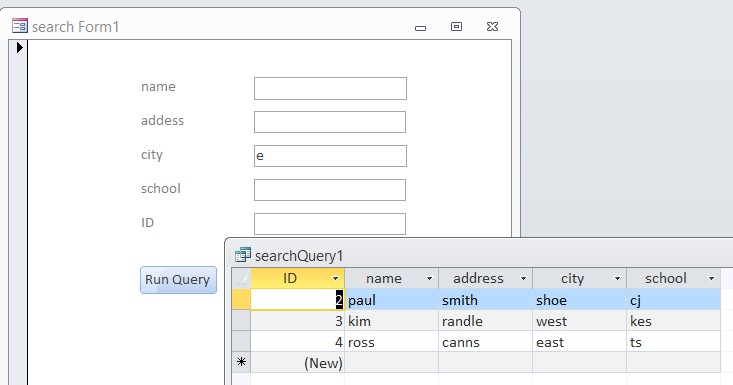Viewport: 733px width, 385px height.
Task: Click the city field containing 'e'
Action: click(330, 156)
